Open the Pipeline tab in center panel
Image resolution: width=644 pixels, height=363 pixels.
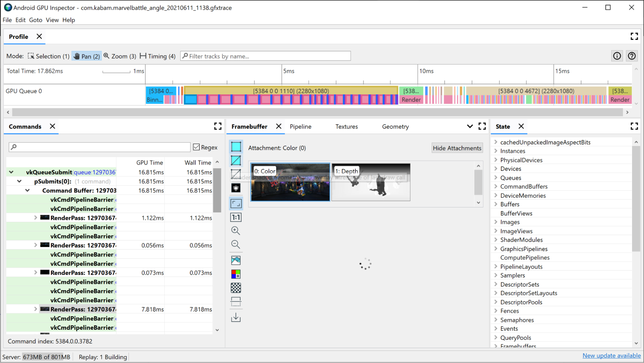[x=301, y=127]
